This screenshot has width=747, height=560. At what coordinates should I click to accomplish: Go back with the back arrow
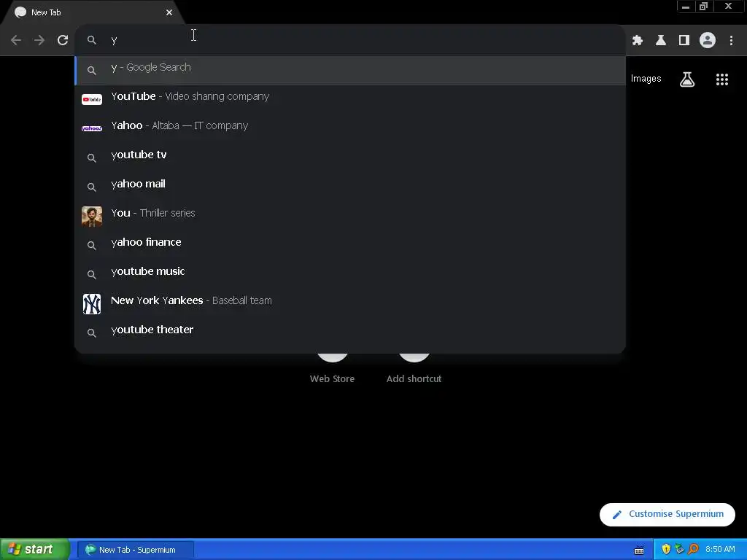[x=16, y=40]
